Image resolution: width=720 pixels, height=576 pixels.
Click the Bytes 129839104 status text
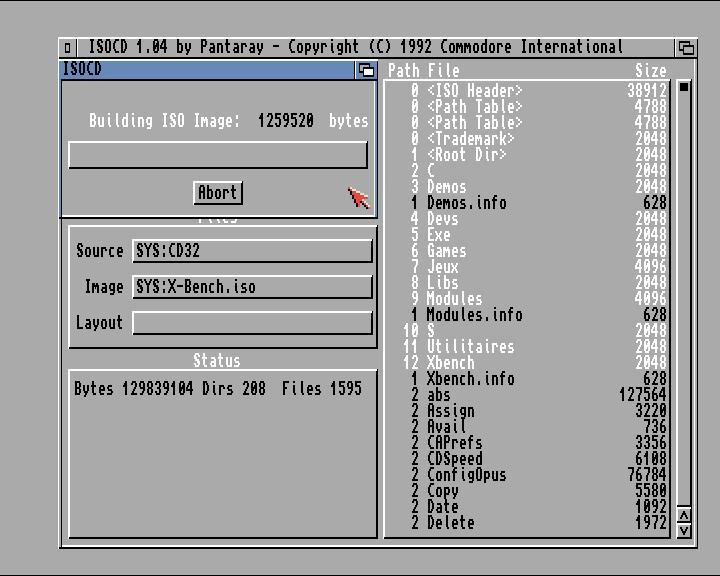pyautogui.click(x=134, y=389)
